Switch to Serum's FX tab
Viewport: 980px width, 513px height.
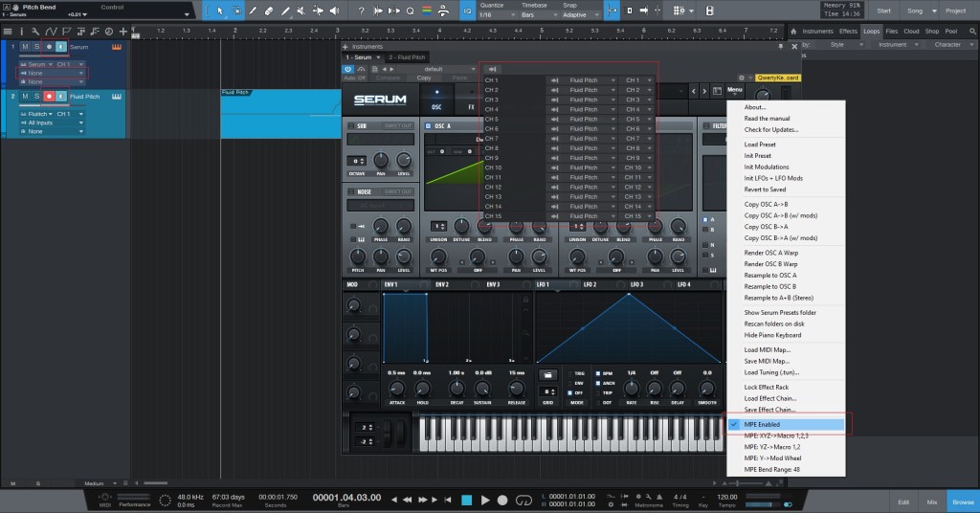[x=471, y=100]
